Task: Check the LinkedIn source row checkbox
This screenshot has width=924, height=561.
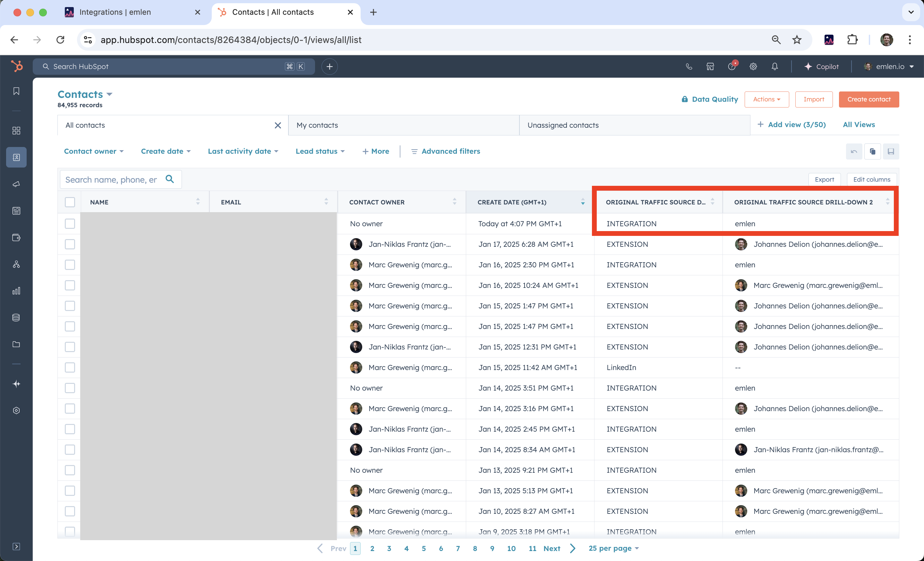Action: (x=70, y=367)
